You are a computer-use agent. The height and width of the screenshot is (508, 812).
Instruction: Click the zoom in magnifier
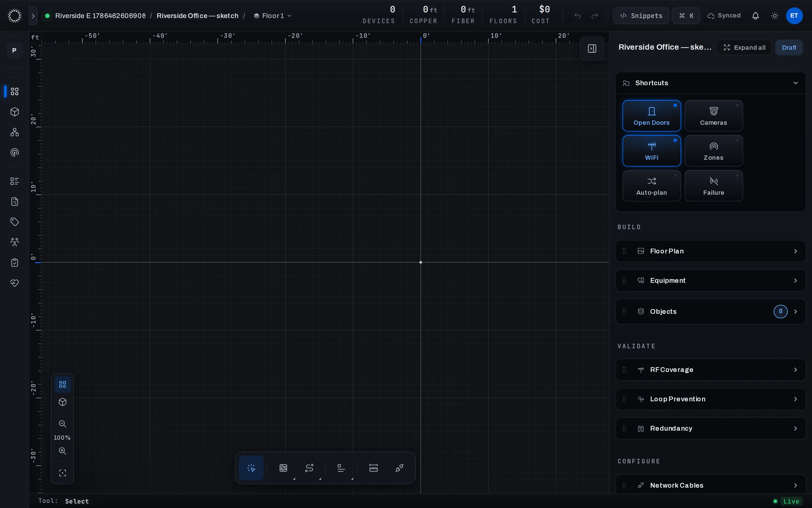point(62,451)
